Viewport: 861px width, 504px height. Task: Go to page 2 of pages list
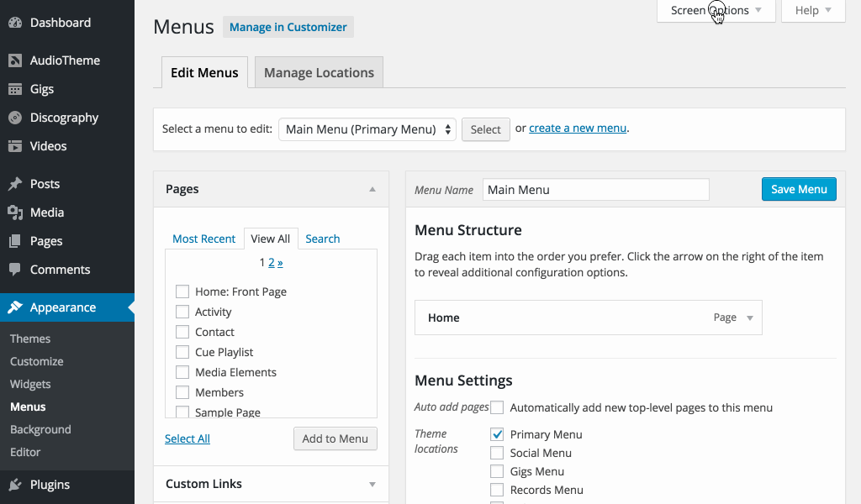[x=272, y=263]
